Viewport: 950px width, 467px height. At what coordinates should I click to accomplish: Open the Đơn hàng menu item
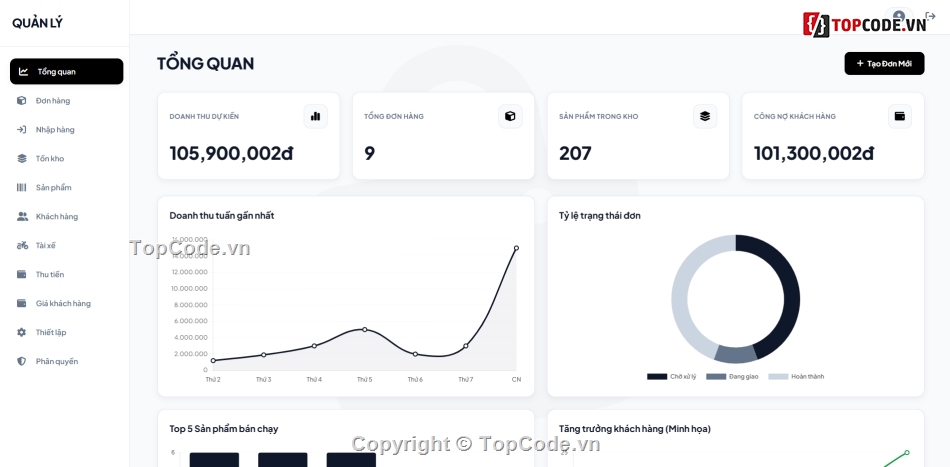(67, 101)
